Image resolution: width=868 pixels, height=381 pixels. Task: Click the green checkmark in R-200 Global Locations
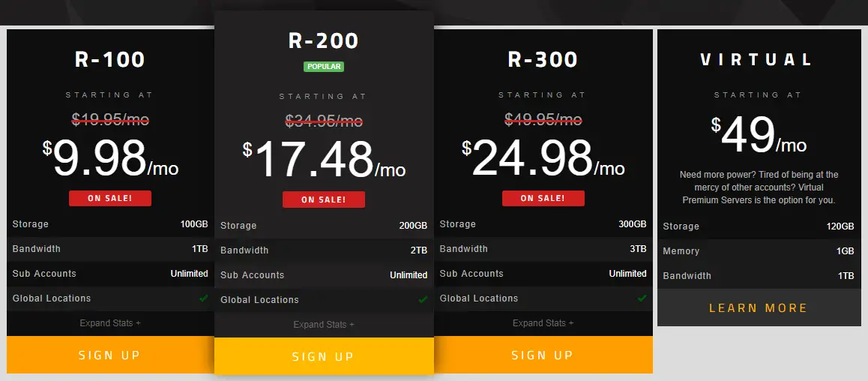click(x=423, y=299)
